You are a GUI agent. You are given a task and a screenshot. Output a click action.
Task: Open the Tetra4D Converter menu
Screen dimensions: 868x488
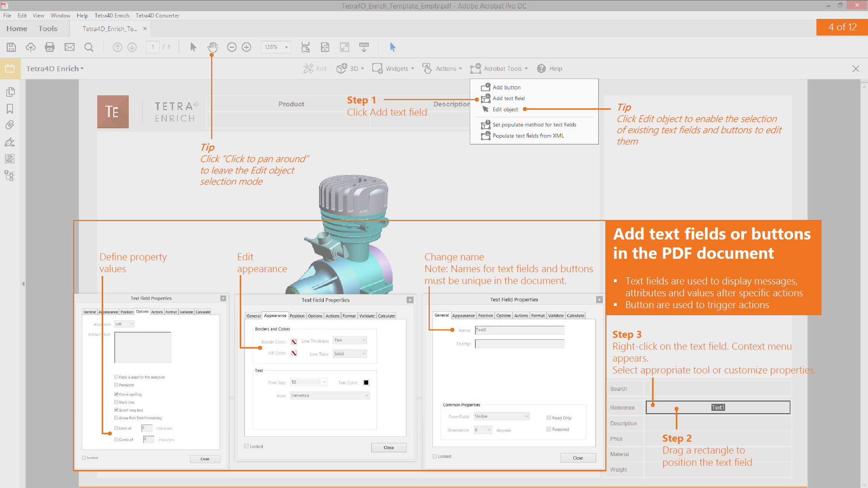pyautogui.click(x=157, y=16)
